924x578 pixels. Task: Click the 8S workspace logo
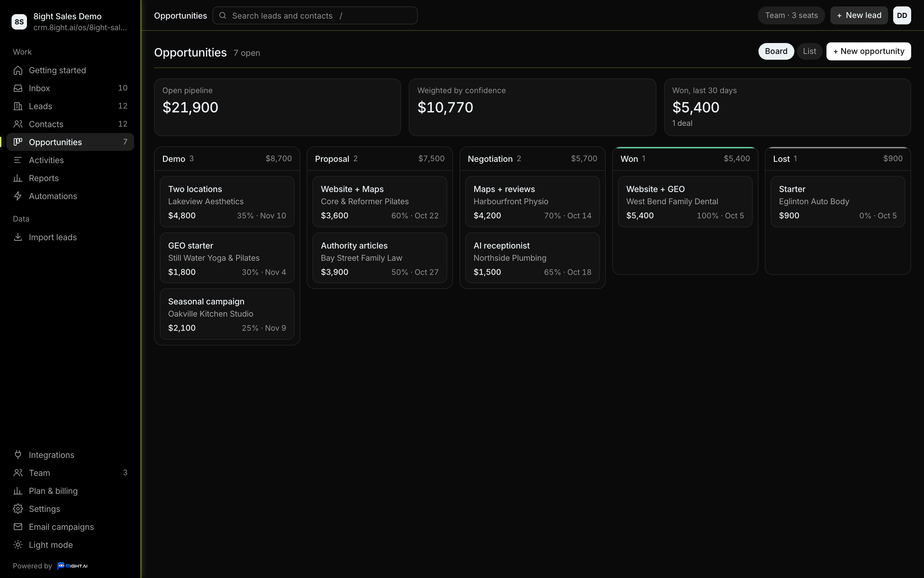pos(19,22)
